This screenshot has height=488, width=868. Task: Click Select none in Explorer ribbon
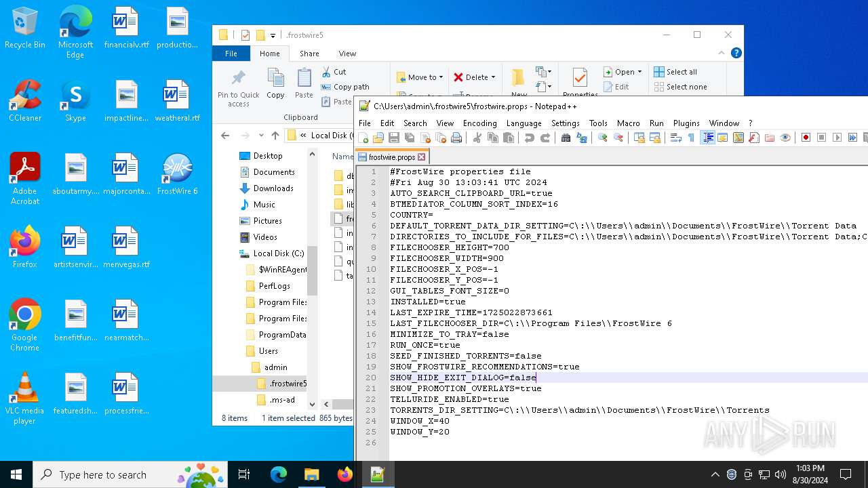tap(680, 87)
